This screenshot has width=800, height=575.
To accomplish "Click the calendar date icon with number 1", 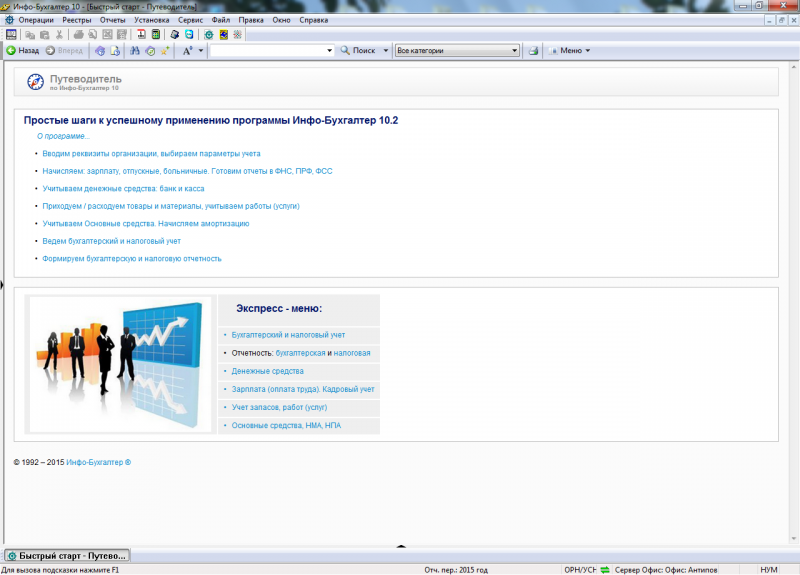I will pos(141,34).
